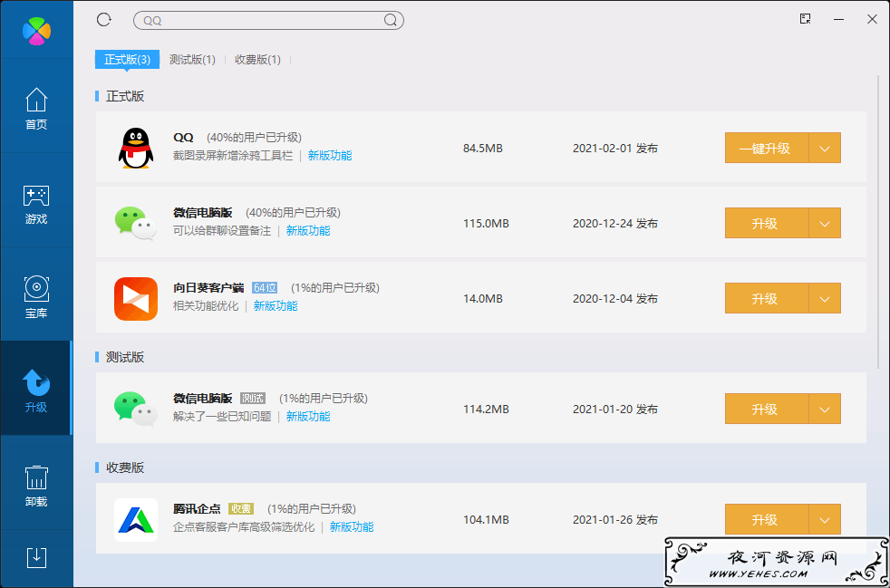
Task: Click the 向日葵客户端 name text
Action: [208, 288]
